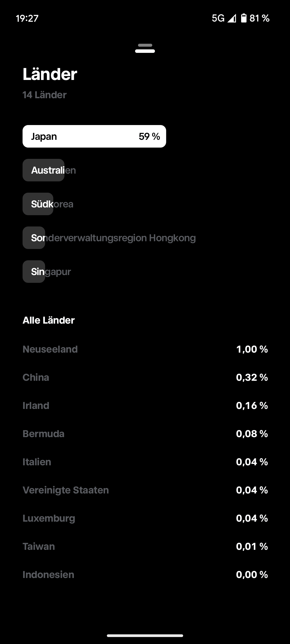Open the Italien country row
Screen dimensions: 290x644
click(145, 462)
